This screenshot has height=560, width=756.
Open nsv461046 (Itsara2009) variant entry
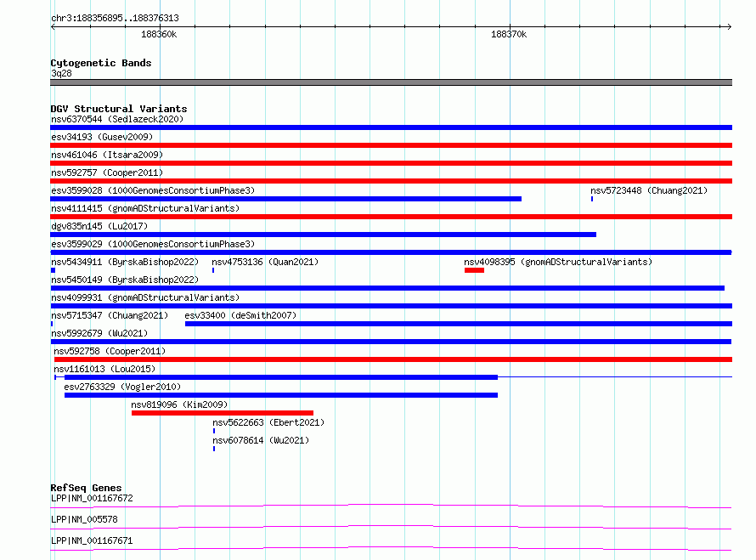tap(107, 155)
